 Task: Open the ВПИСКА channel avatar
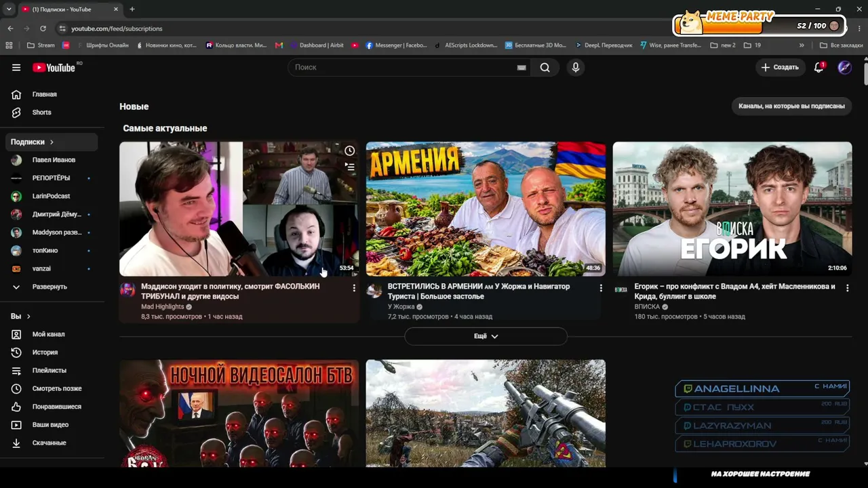[620, 290]
